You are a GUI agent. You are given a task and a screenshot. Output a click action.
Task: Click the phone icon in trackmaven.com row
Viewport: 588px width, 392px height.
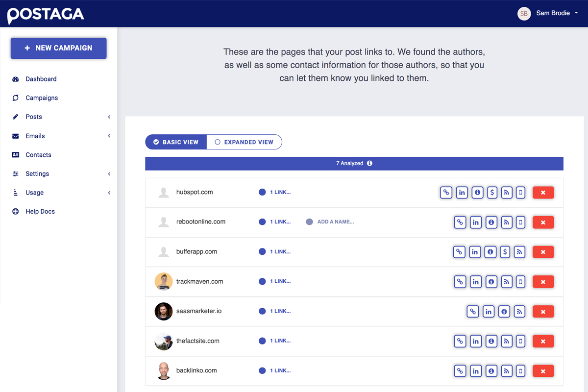pos(520,282)
